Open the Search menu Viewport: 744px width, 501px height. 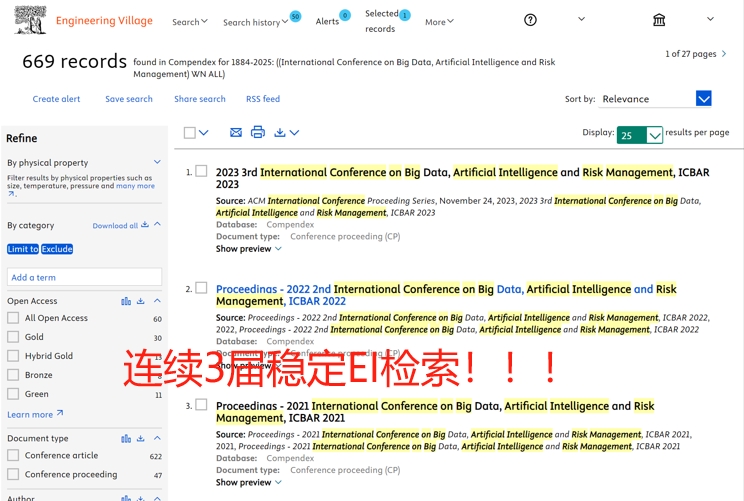click(x=190, y=22)
